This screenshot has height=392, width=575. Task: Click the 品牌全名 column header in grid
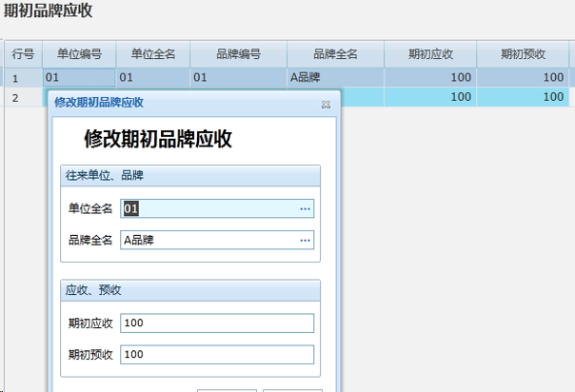[x=334, y=54]
